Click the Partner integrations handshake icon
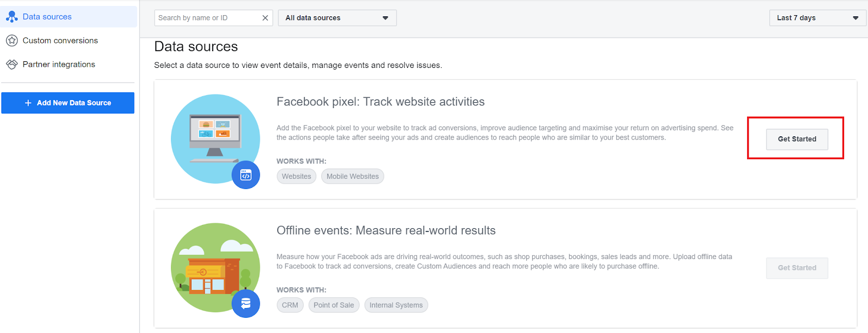 (12, 65)
